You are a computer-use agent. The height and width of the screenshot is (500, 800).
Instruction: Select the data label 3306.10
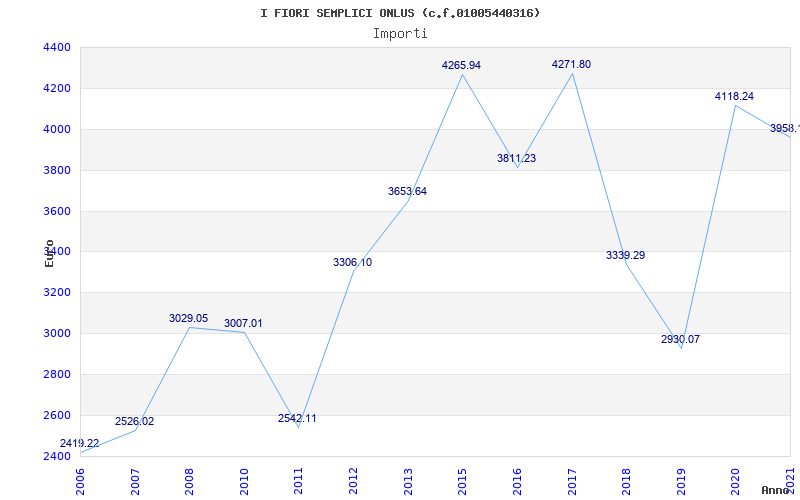(x=353, y=262)
